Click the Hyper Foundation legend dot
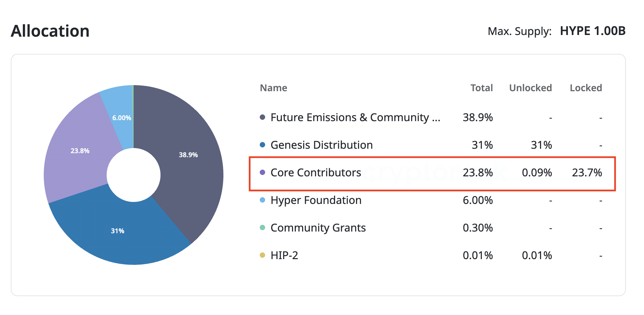Screen dimensions: 644x315 click(262, 200)
